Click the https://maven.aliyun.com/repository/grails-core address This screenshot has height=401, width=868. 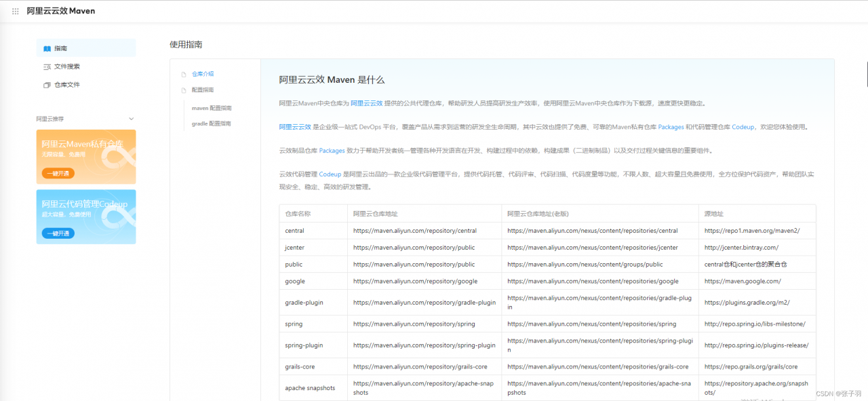[x=420, y=366]
